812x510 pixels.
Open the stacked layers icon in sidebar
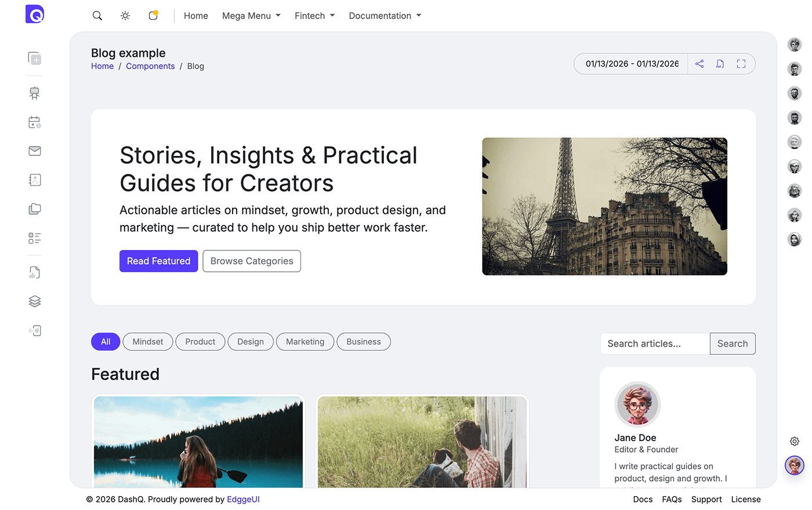(35, 301)
